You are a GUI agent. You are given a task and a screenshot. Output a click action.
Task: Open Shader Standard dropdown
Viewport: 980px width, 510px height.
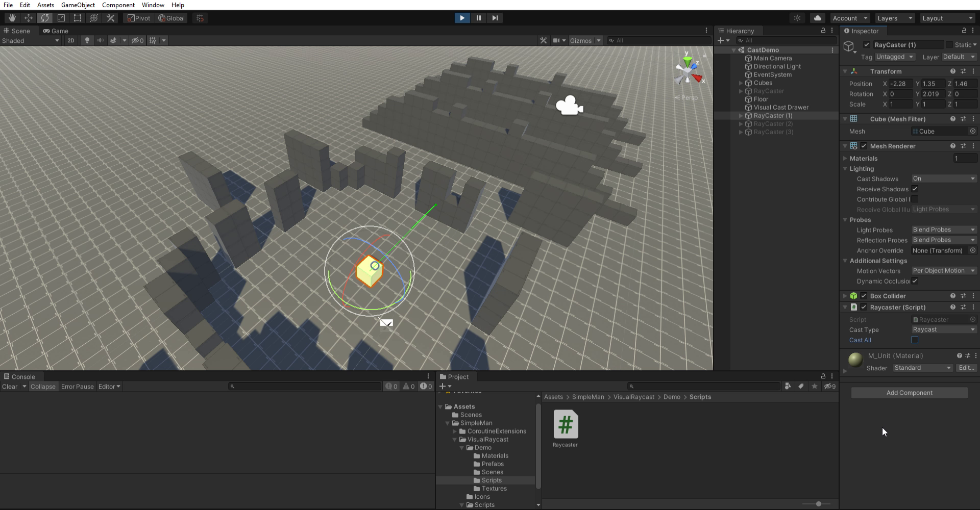pos(923,368)
